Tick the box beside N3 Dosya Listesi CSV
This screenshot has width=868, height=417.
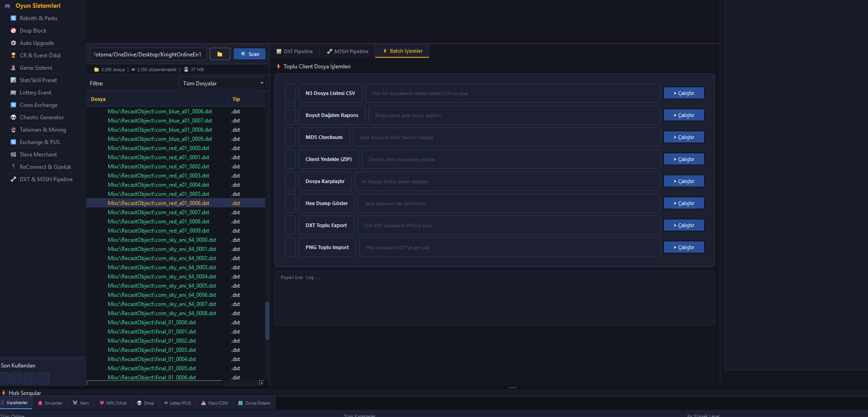(290, 93)
